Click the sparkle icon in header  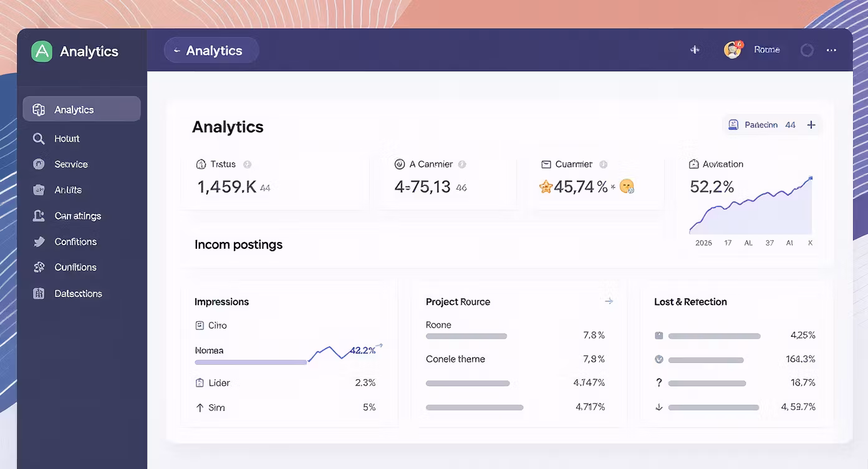click(x=695, y=50)
